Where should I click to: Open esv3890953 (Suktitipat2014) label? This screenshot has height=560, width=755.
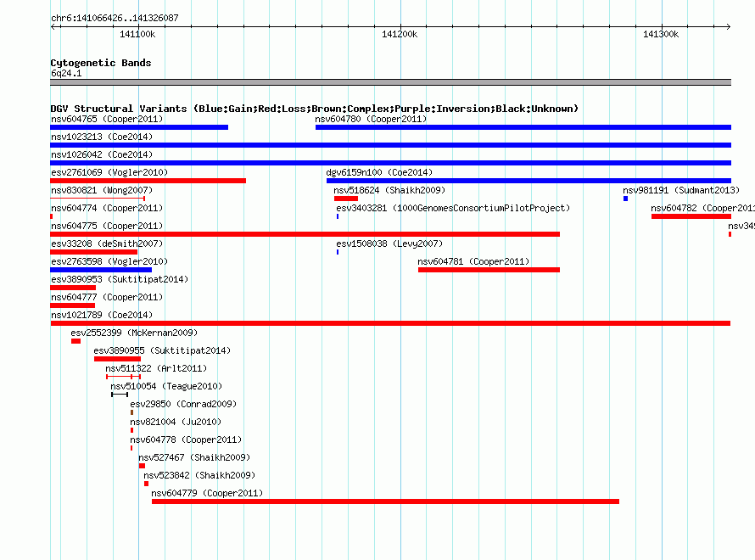(120, 279)
